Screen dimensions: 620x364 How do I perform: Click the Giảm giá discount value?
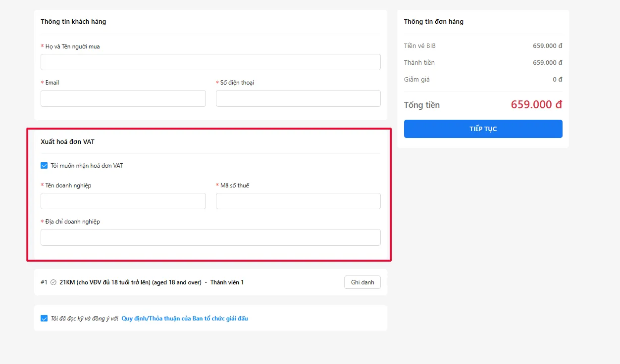pos(557,80)
